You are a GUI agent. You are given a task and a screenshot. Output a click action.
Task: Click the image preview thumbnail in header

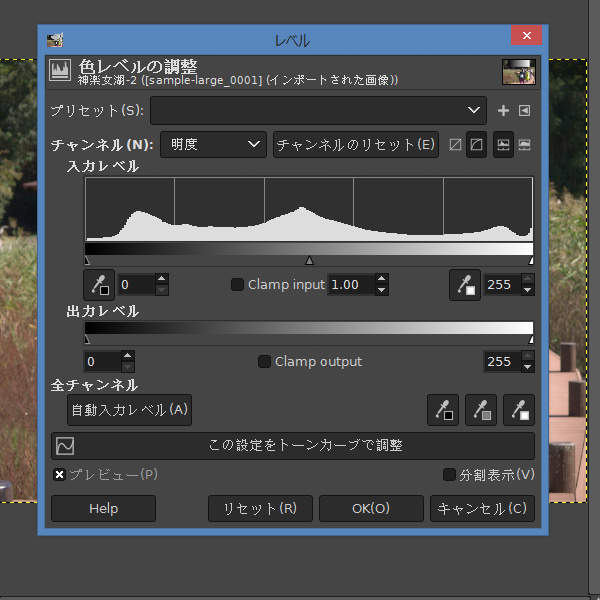519,72
